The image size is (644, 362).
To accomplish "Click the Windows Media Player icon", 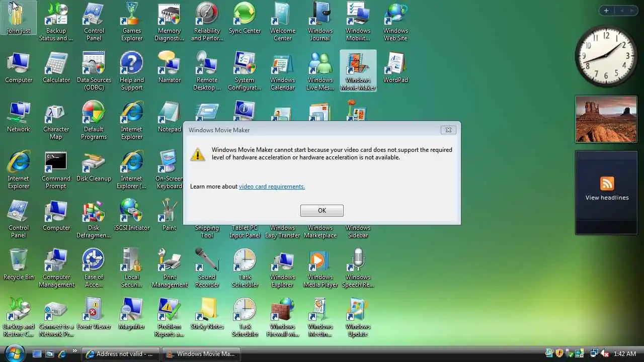I will click(x=320, y=268).
